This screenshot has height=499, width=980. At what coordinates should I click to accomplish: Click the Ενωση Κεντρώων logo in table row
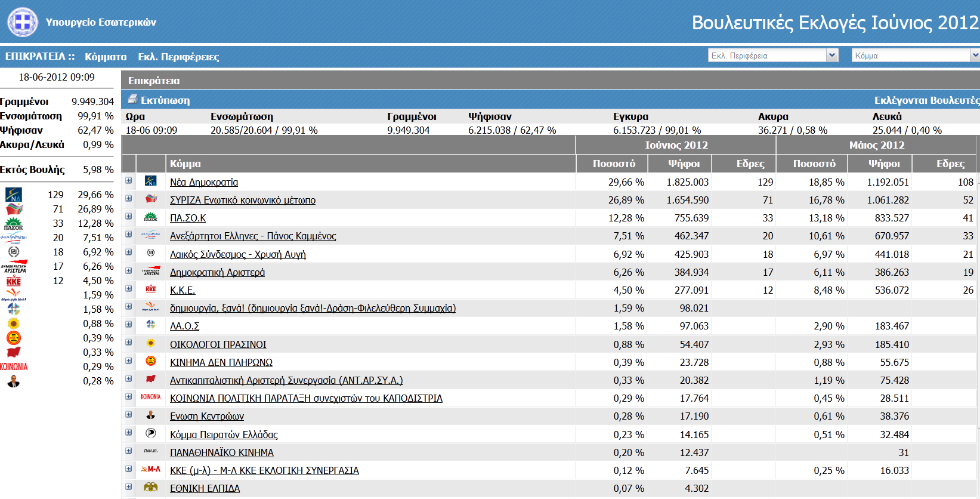tap(151, 415)
